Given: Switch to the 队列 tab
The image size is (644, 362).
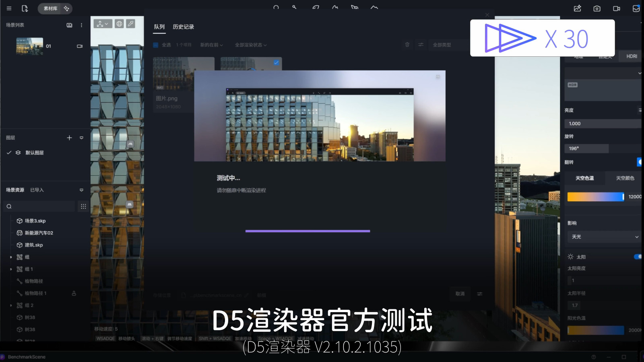Looking at the screenshot, I should click(x=159, y=27).
